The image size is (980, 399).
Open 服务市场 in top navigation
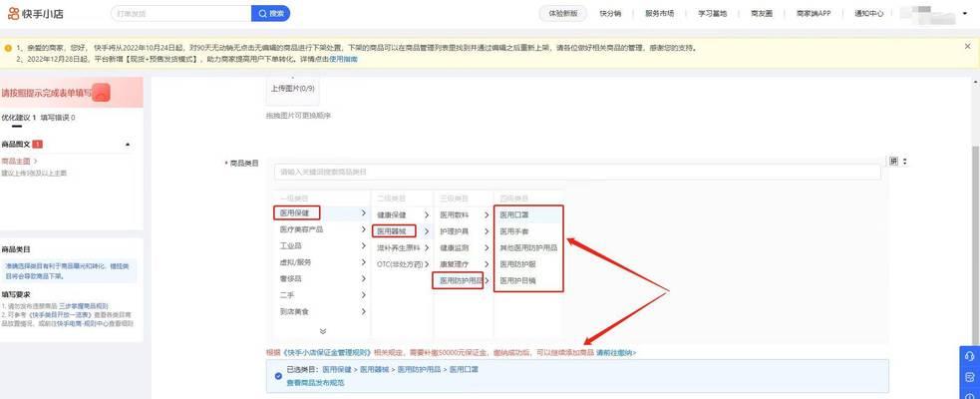(x=659, y=13)
